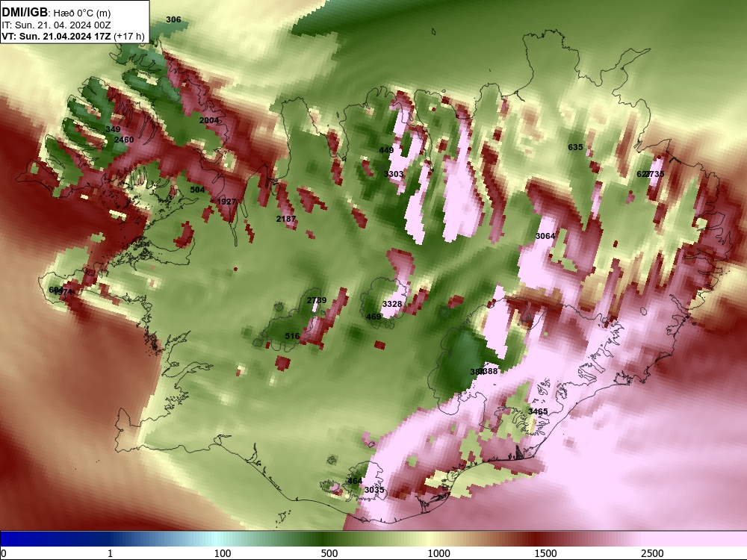747x560 pixels.
Task: Click the legend tick label '2500'
Action: tap(652, 553)
